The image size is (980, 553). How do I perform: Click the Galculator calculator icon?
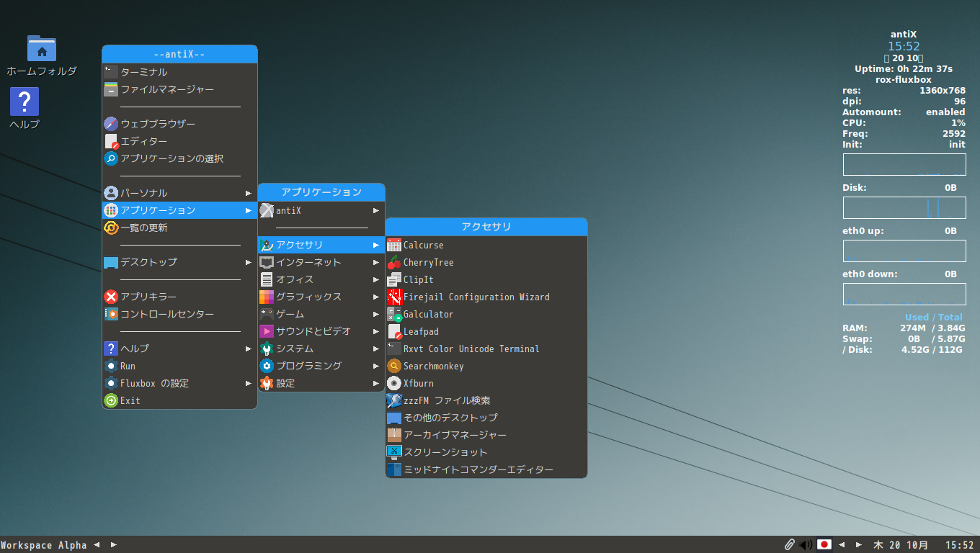[394, 314]
